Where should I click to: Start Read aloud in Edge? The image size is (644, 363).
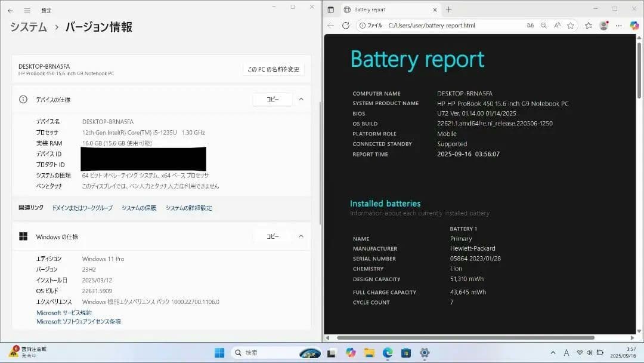point(556,25)
